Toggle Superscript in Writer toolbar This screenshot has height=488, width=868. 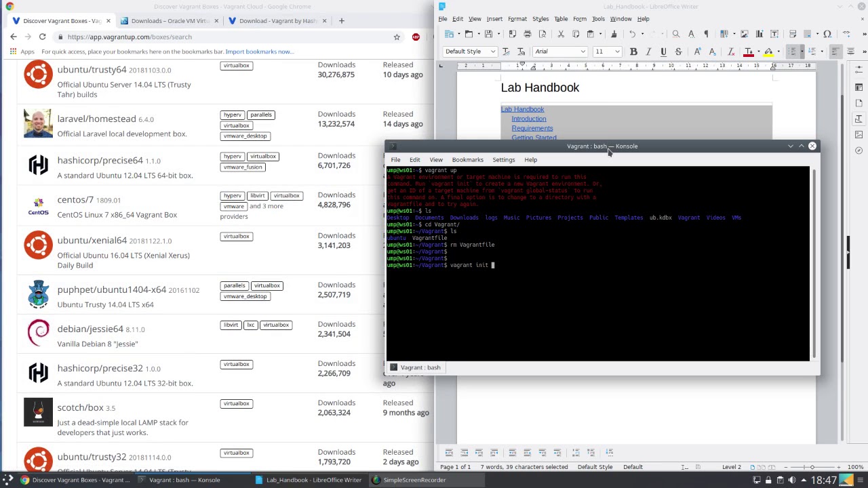click(x=697, y=52)
